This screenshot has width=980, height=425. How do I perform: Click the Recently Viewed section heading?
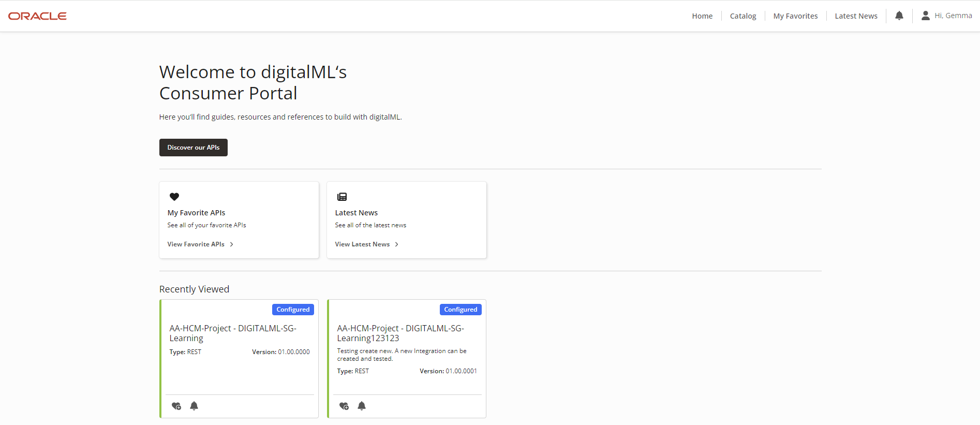pyautogui.click(x=194, y=289)
